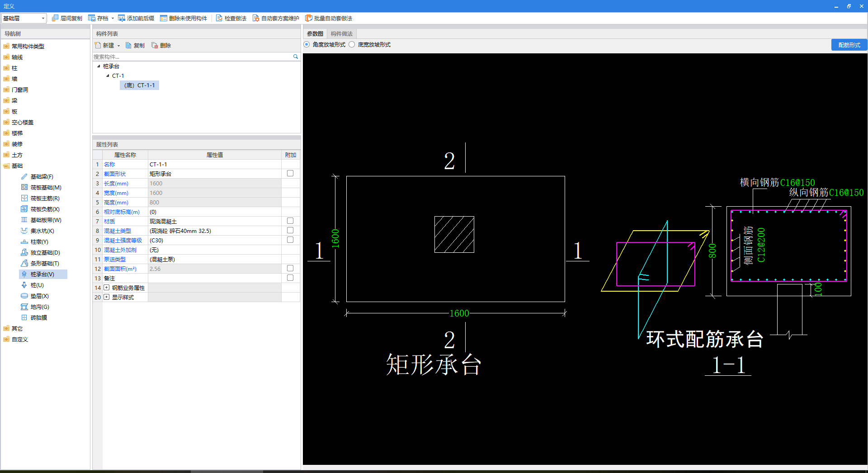The width and height of the screenshot is (868, 473).
Task: Click the 批量自动套做法 icon
Action: pyautogui.click(x=309, y=18)
